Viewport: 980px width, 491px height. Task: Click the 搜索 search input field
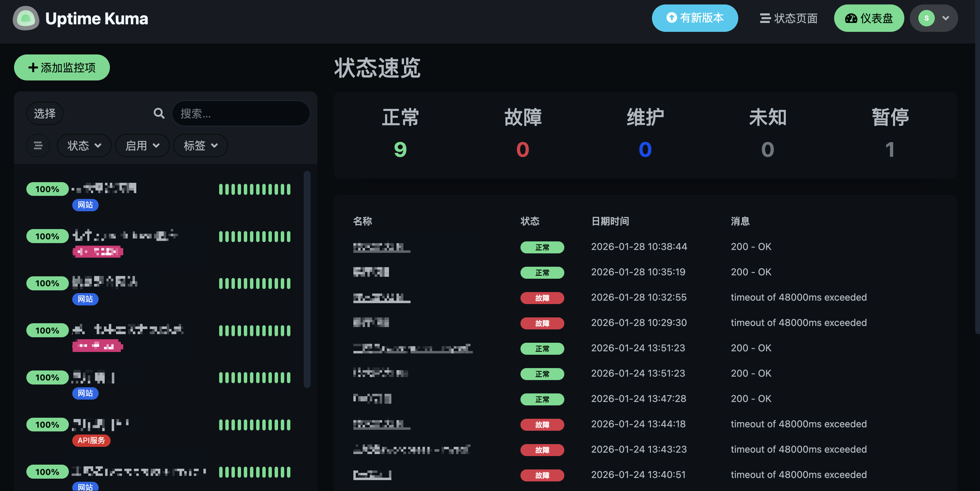[x=241, y=113]
